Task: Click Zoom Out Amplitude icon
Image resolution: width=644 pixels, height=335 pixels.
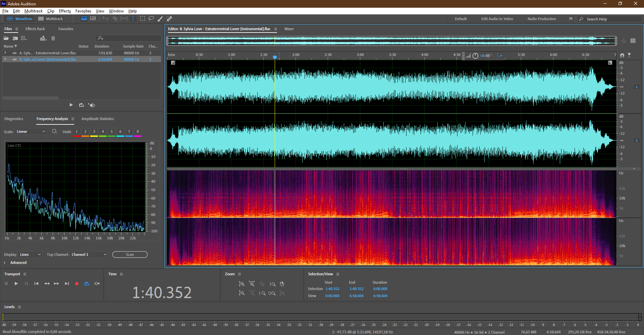Action: tap(241, 293)
